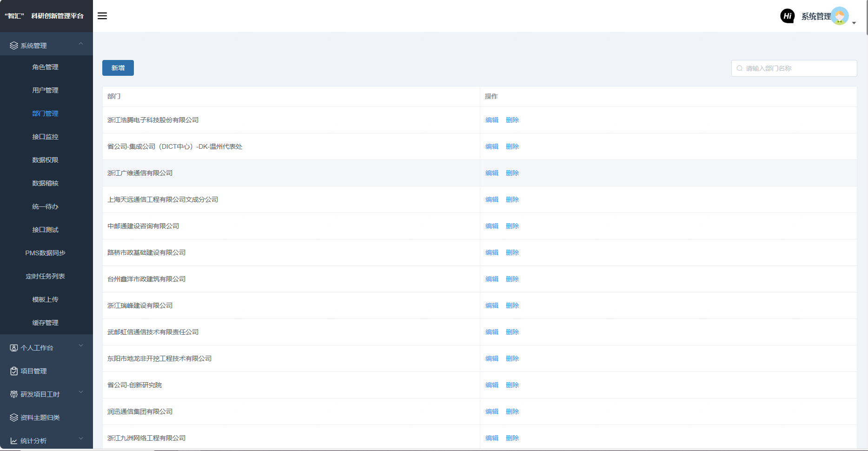Expand the 个人工作台 submenu arrow
The width and height of the screenshot is (868, 451).
pos(81,345)
